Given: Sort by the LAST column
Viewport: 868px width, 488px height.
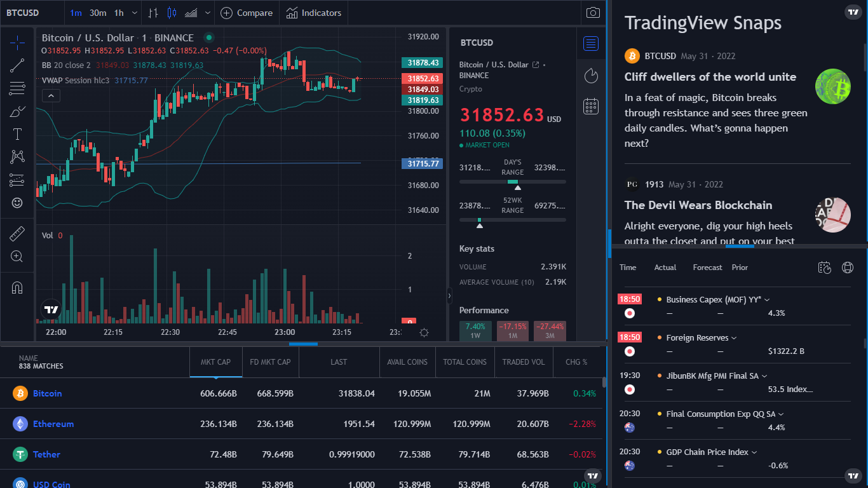Looking at the screenshot, I should (339, 362).
